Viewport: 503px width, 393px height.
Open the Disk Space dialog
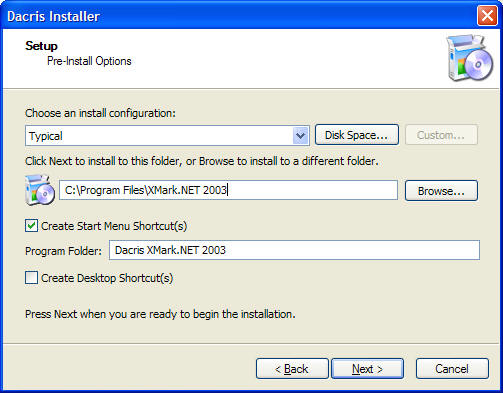click(x=356, y=135)
